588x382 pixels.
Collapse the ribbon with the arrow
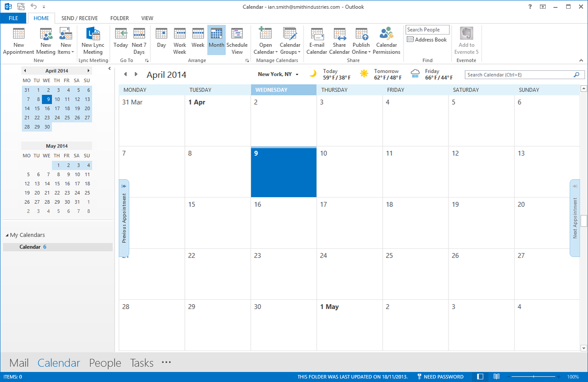(581, 60)
